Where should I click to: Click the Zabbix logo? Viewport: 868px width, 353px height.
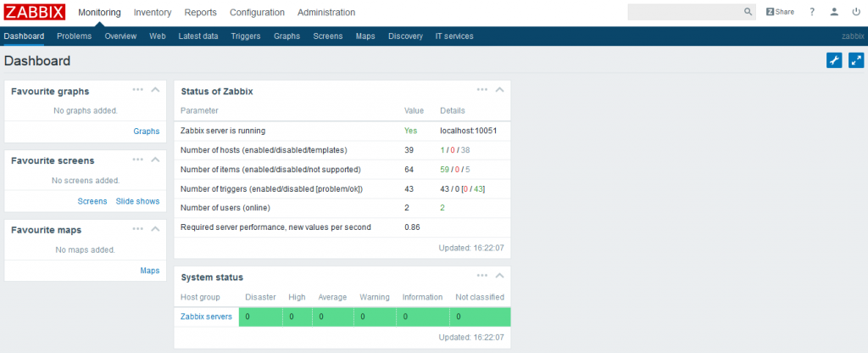tap(34, 12)
